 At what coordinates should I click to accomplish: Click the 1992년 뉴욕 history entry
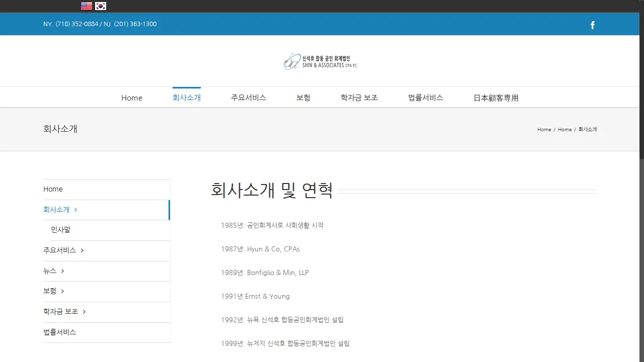(282, 320)
